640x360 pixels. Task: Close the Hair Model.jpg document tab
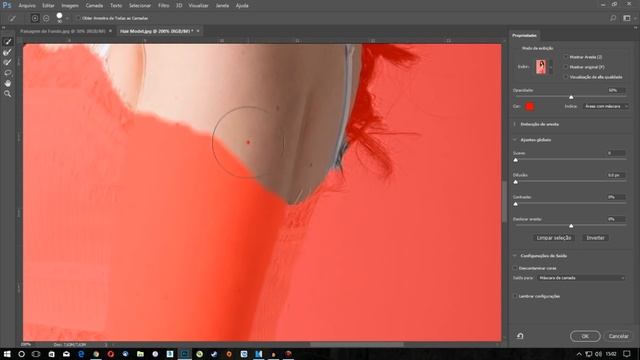coord(198,31)
